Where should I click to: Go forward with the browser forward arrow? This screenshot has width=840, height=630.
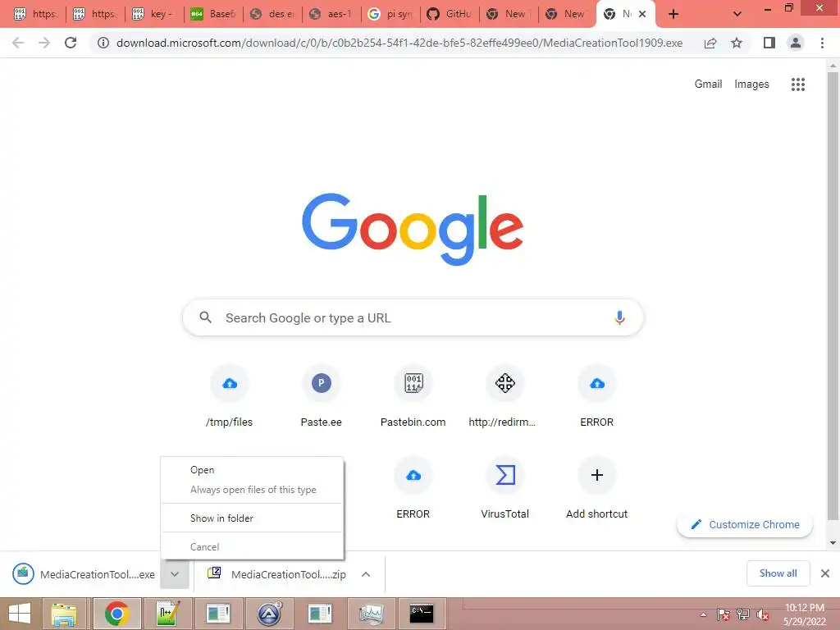tap(44, 43)
